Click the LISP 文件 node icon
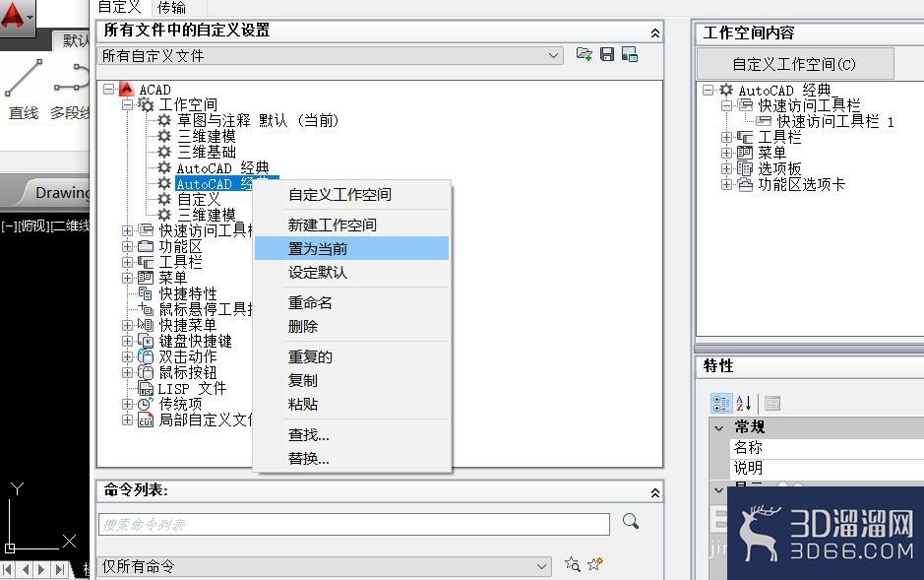The image size is (924, 580). (x=146, y=388)
